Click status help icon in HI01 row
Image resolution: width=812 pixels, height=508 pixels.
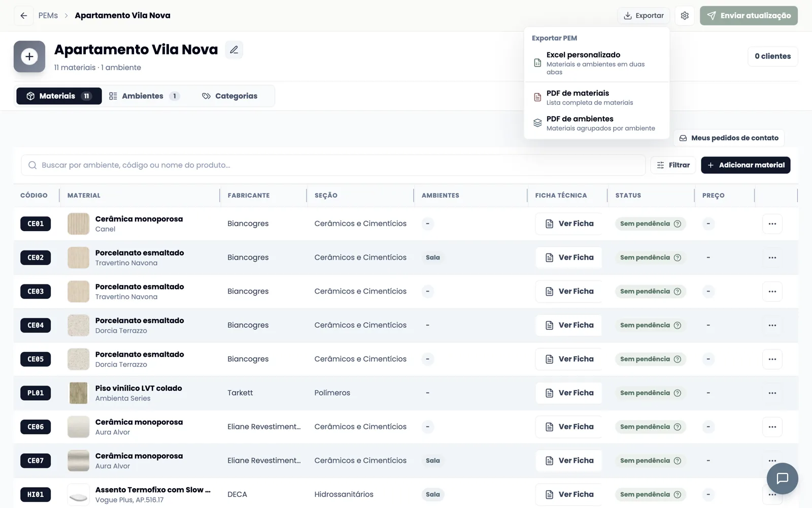tap(677, 494)
